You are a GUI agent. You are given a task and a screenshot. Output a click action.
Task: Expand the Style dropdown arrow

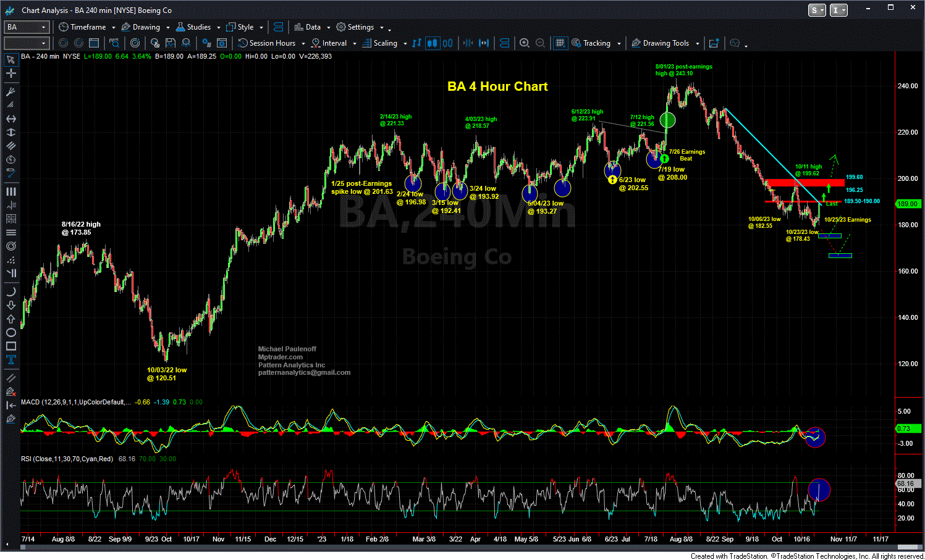tap(261, 28)
